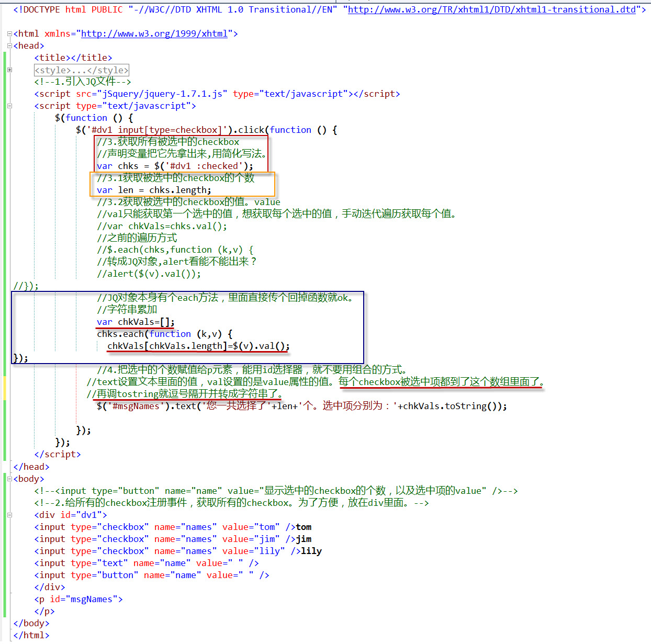
Task: Click the '<!--1.引入JQ文件-->' comment
Action: (83, 82)
